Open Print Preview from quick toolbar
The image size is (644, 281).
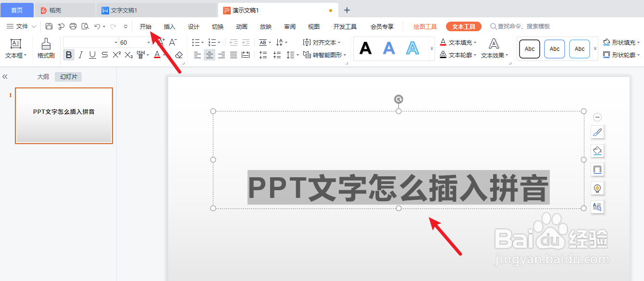[85, 26]
